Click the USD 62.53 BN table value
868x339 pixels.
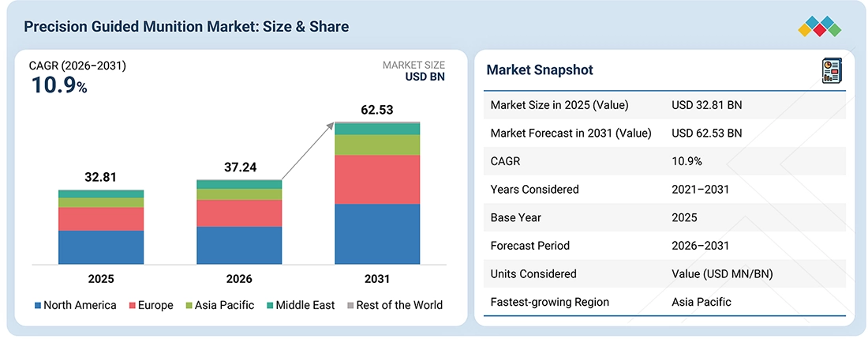click(x=706, y=133)
